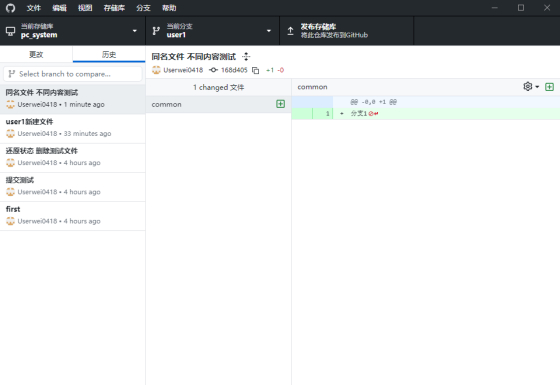Click the publish upload arrow icon
The height and width of the screenshot is (385, 560).
(290, 31)
